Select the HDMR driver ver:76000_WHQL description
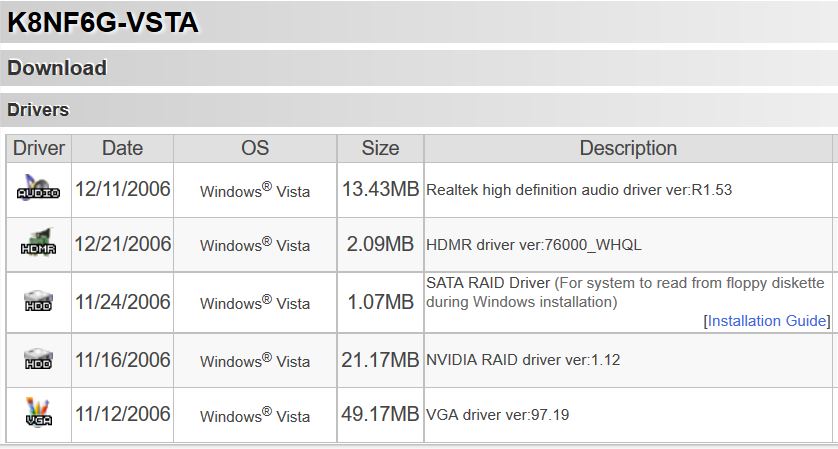 tap(533, 245)
